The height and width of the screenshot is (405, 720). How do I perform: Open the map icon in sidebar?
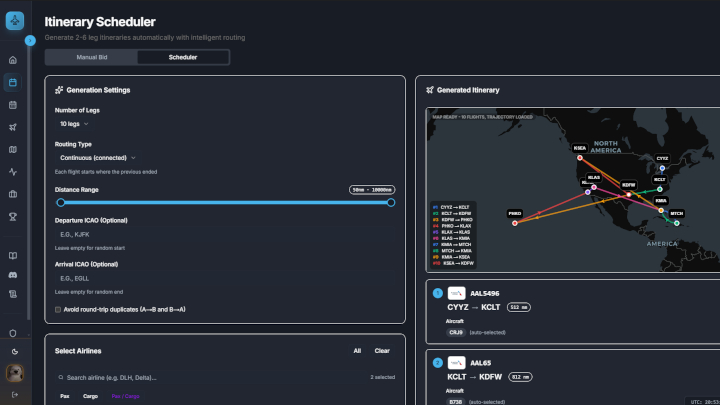pyautogui.click(x=13, y=149)
